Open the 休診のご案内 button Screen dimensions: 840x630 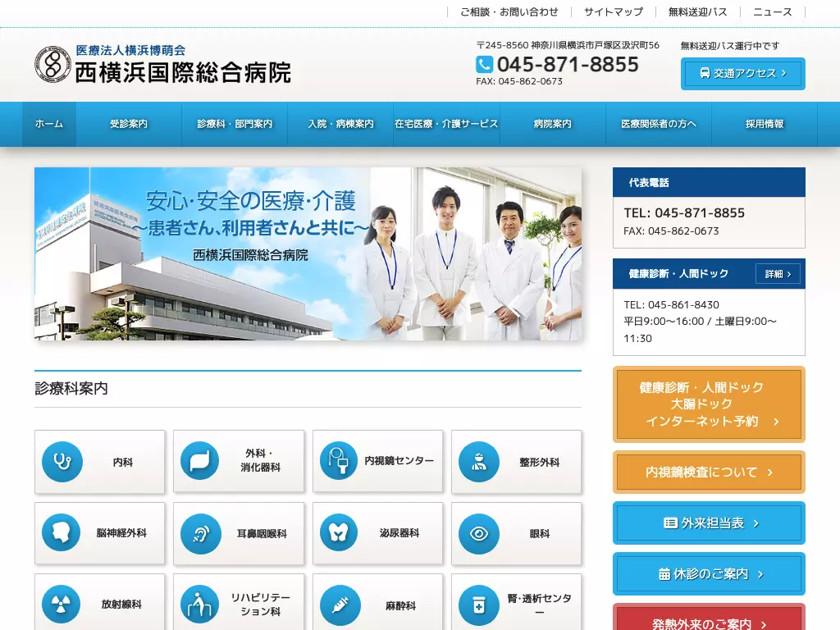tap(709, 573)
